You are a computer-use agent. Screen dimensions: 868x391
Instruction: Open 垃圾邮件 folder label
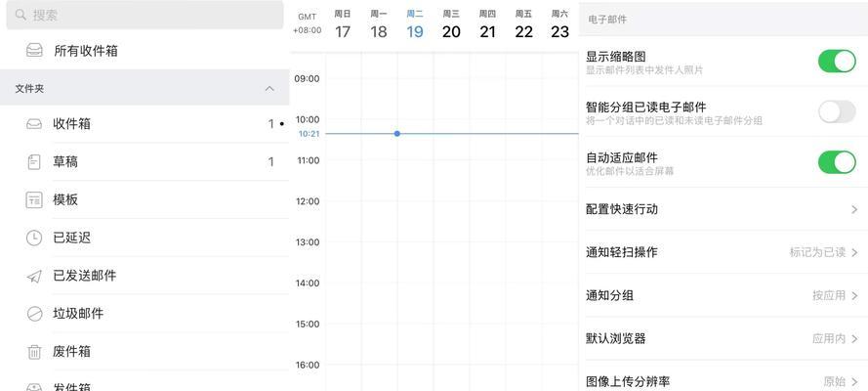[x=79, y=314]
